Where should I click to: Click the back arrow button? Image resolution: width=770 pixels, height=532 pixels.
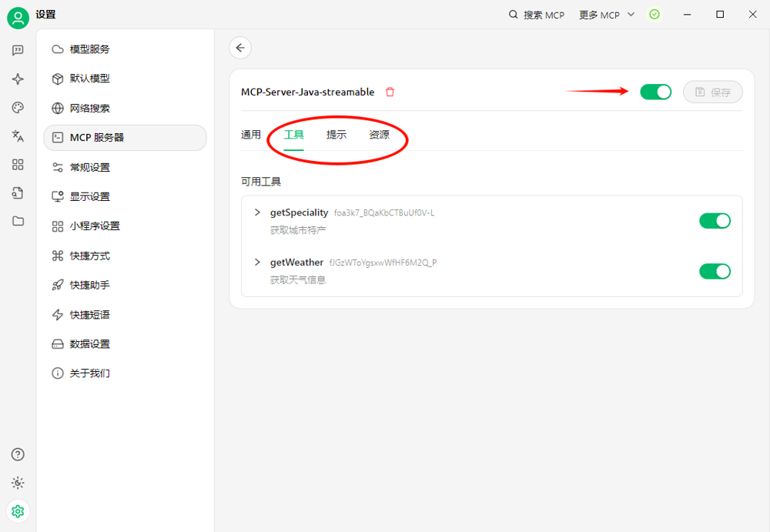tap(240, 48)
